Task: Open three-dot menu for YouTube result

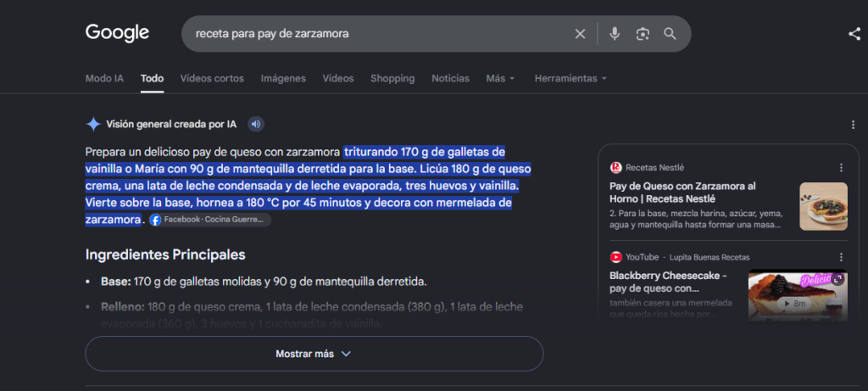Action: pos(841,257)
